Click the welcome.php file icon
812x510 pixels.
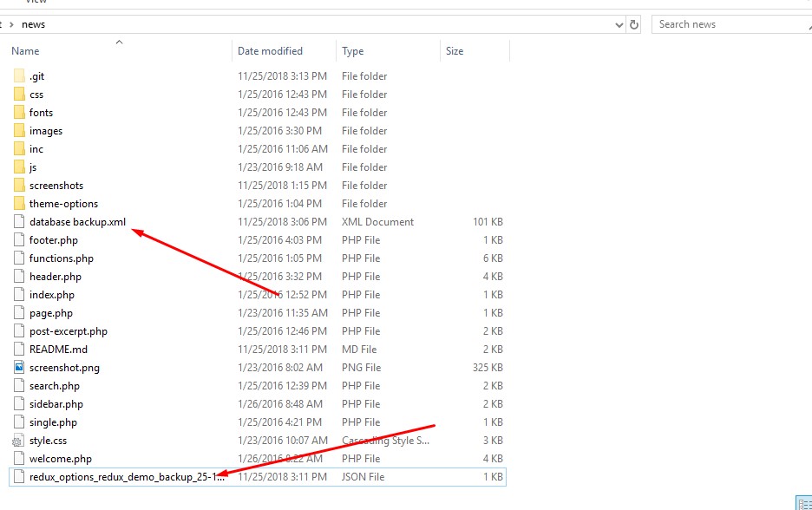19,459
